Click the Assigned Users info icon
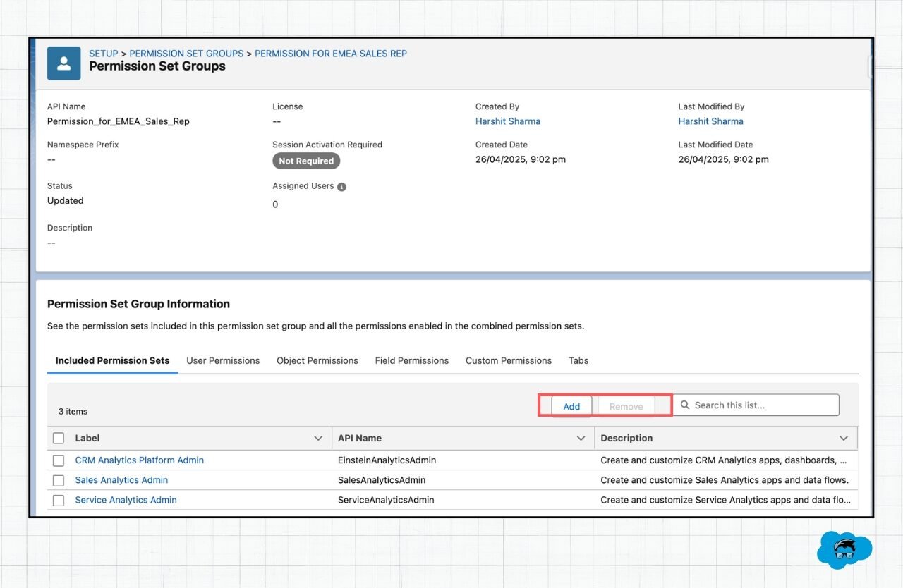Viewport: 903px width, 588px height. [x=341, y=187]
